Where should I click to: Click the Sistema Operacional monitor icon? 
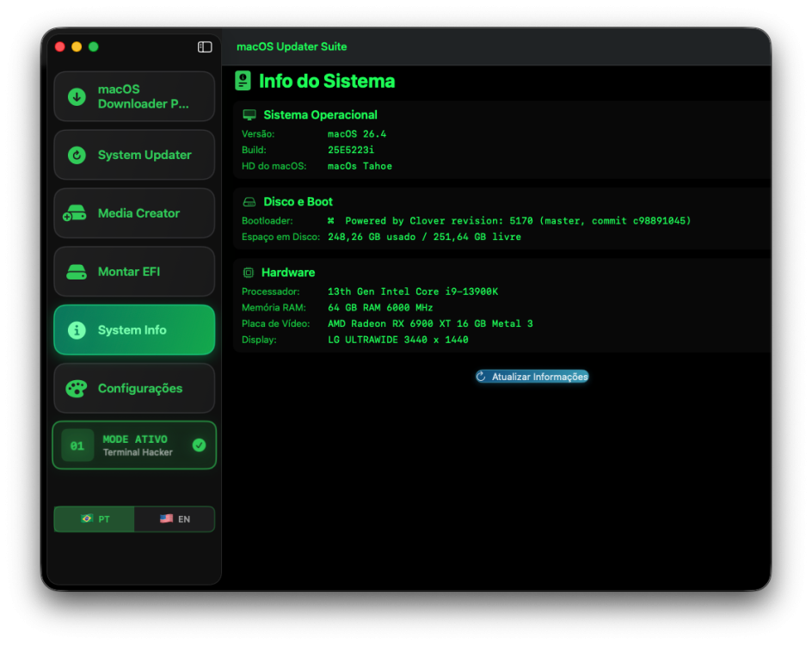249,115
